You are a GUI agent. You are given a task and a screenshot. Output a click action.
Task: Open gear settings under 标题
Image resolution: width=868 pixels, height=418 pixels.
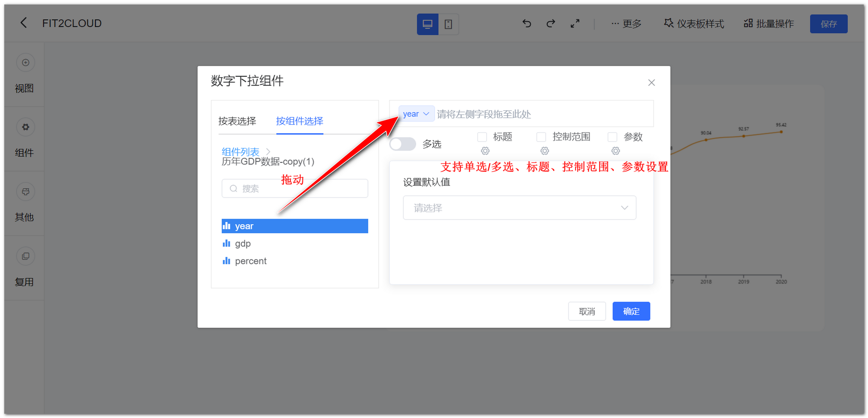(485, 151)
